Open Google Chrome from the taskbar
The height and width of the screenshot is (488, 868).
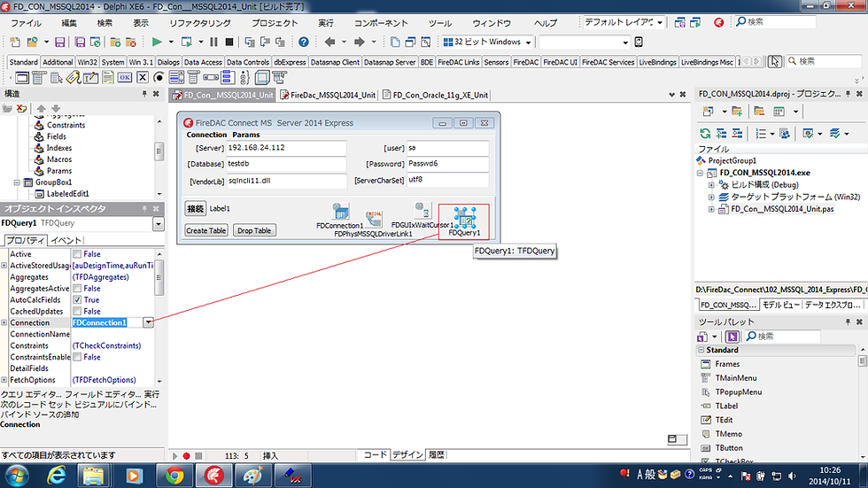174,476
